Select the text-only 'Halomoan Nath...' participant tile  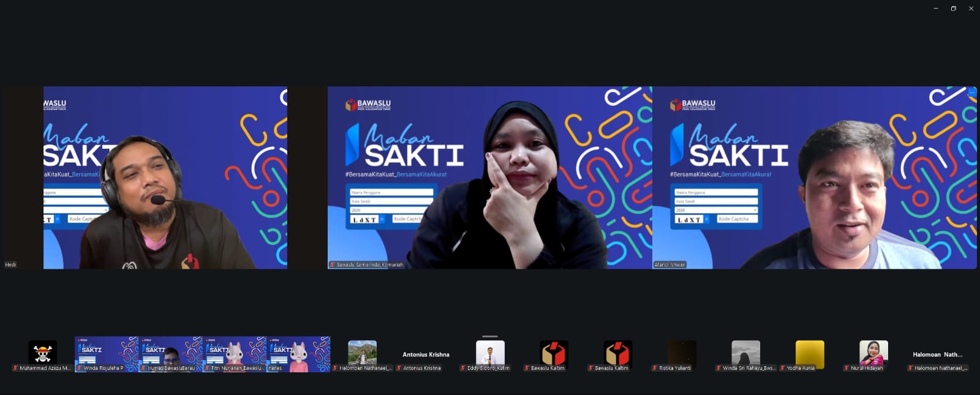[938, 354]
